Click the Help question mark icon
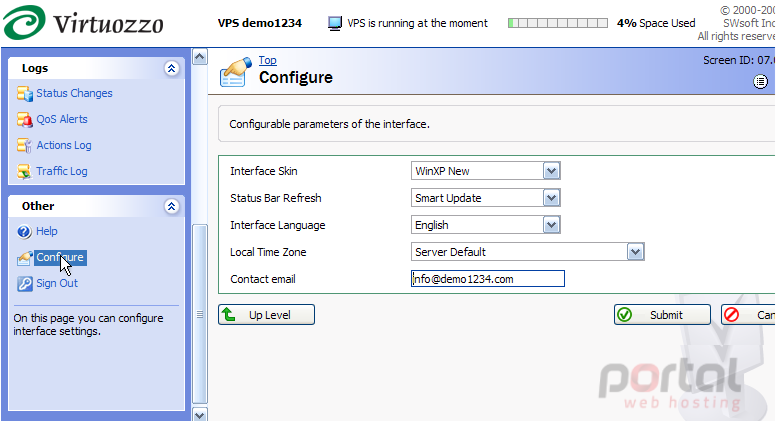Image resolution: width=776 pixels, height=422 pixels. pyautogui.click(x=24, y=232)
